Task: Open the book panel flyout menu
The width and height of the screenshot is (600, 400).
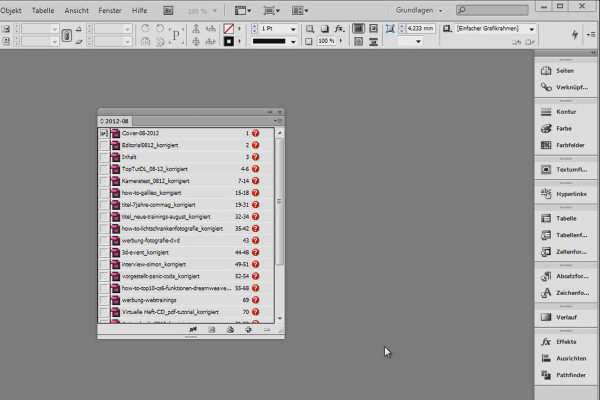Action: pyautogui.click(x=278, y=121)
